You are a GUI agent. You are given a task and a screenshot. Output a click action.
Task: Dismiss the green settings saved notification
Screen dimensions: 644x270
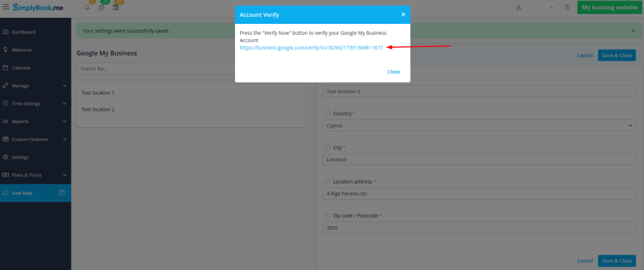pos(633,30)
